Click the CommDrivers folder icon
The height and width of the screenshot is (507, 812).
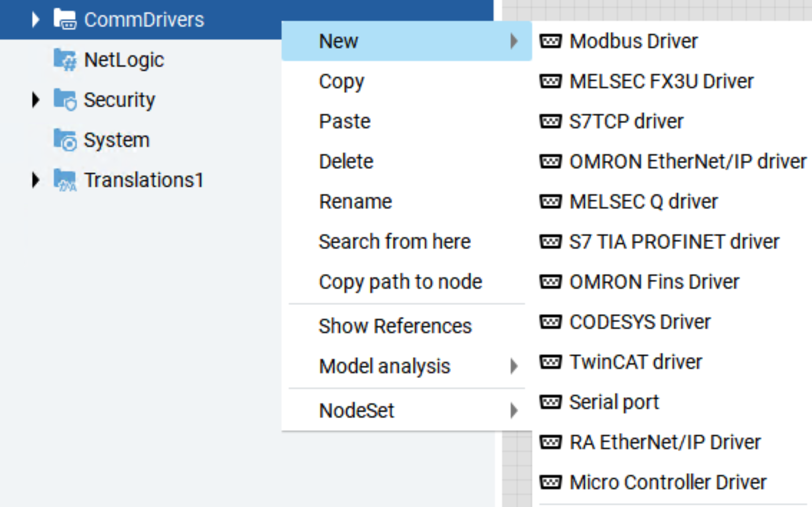click(65, 19)
